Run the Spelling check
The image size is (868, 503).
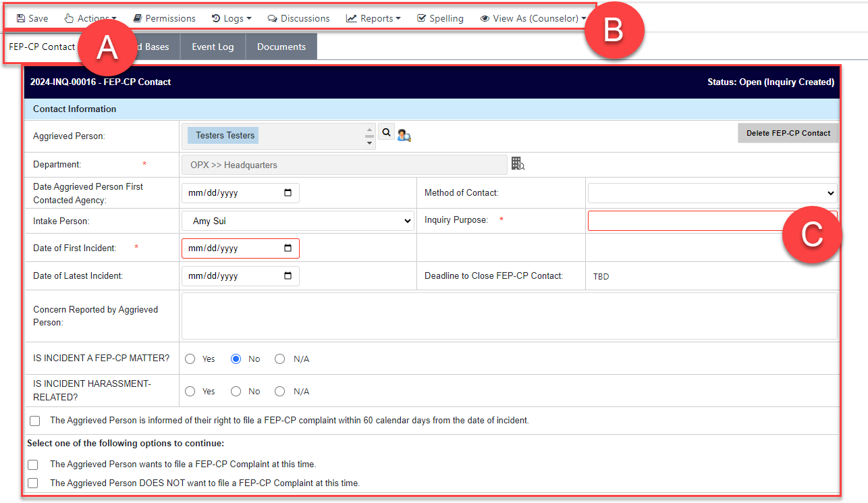pos(440,18)
